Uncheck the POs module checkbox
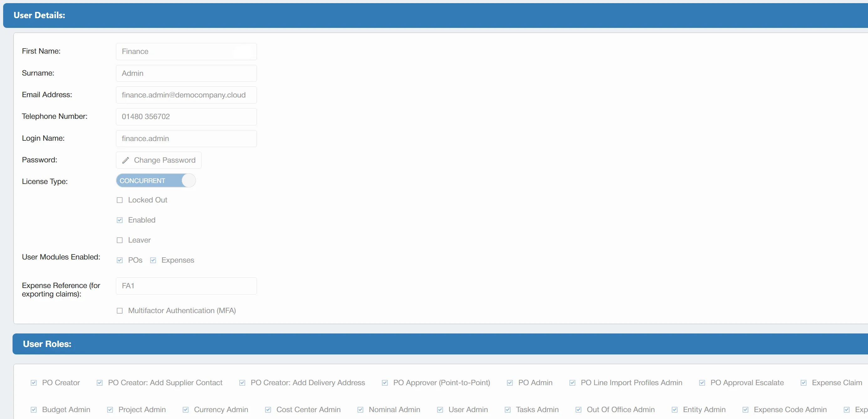 coord(120,260)
